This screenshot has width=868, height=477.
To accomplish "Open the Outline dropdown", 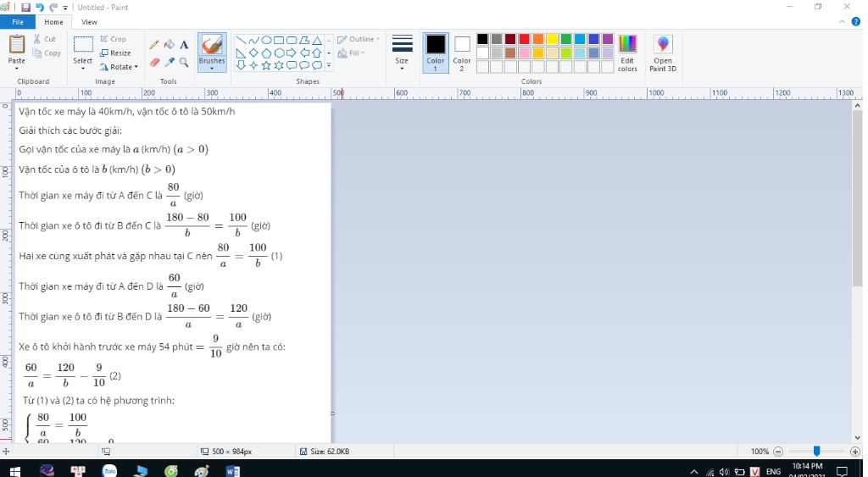I will tap(359, 39).
